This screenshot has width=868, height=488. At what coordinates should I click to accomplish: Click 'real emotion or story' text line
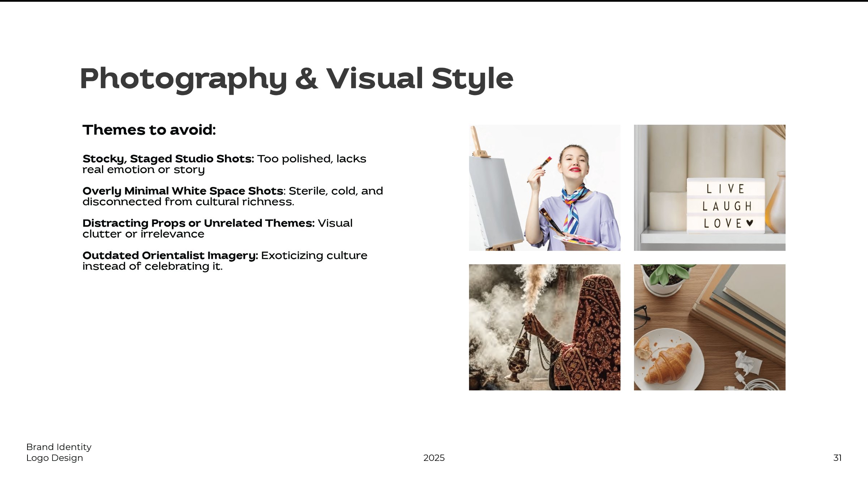[x=144, y=170]
